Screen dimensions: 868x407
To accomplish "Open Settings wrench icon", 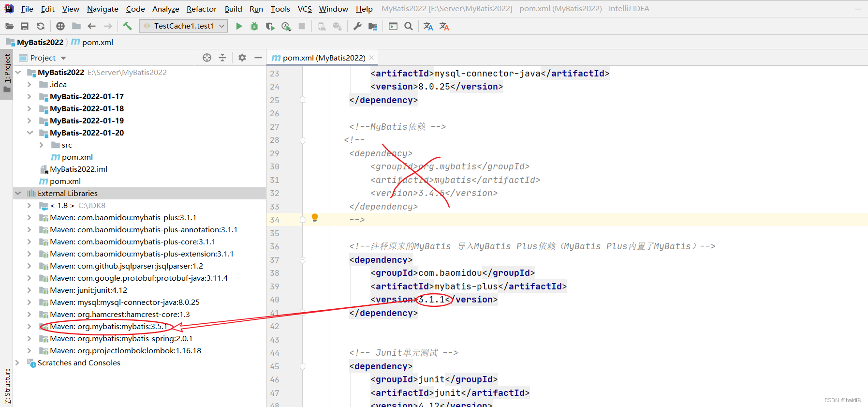I will click(x=357, y=26).
